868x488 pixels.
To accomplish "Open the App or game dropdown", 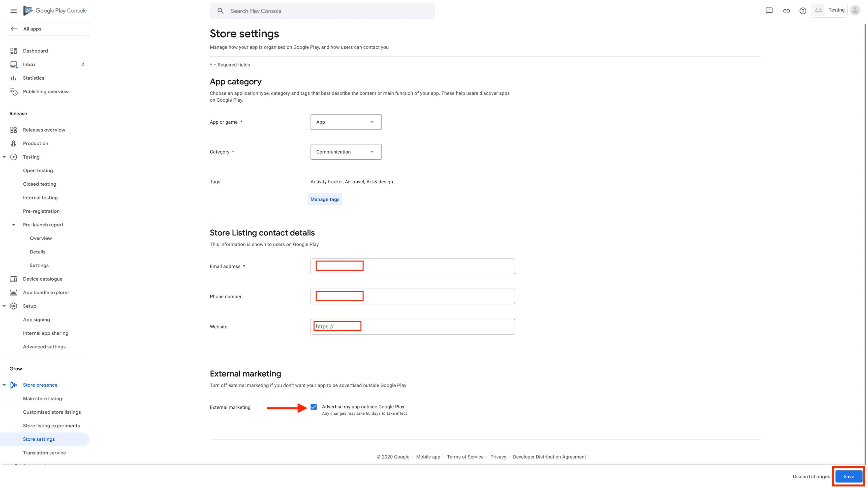I will [x=346, y=122].
